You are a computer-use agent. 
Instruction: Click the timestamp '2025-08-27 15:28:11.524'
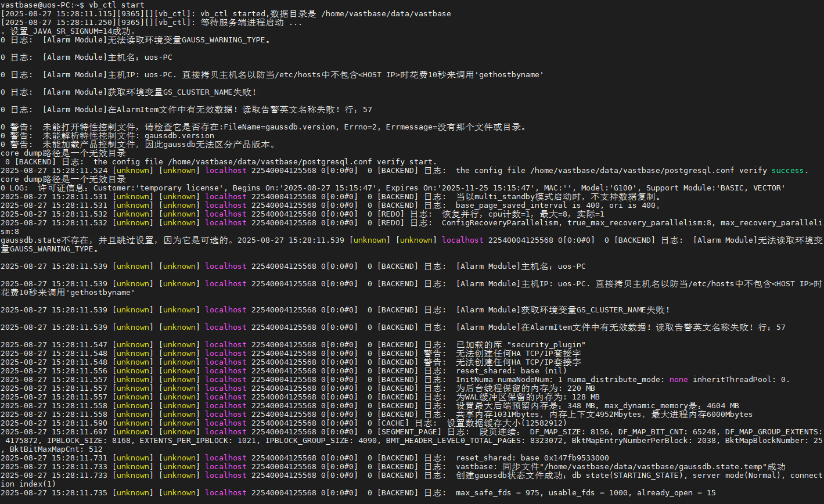coord(54,170)
